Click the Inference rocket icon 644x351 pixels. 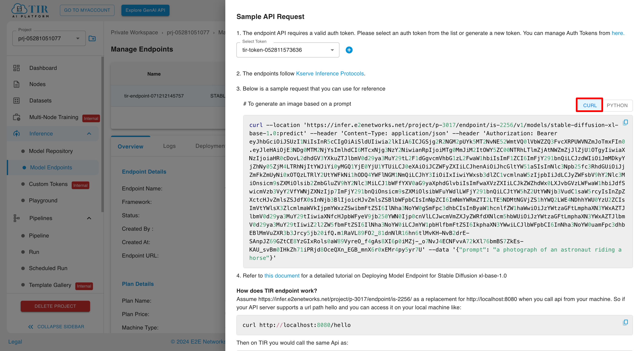click(16, 134)
